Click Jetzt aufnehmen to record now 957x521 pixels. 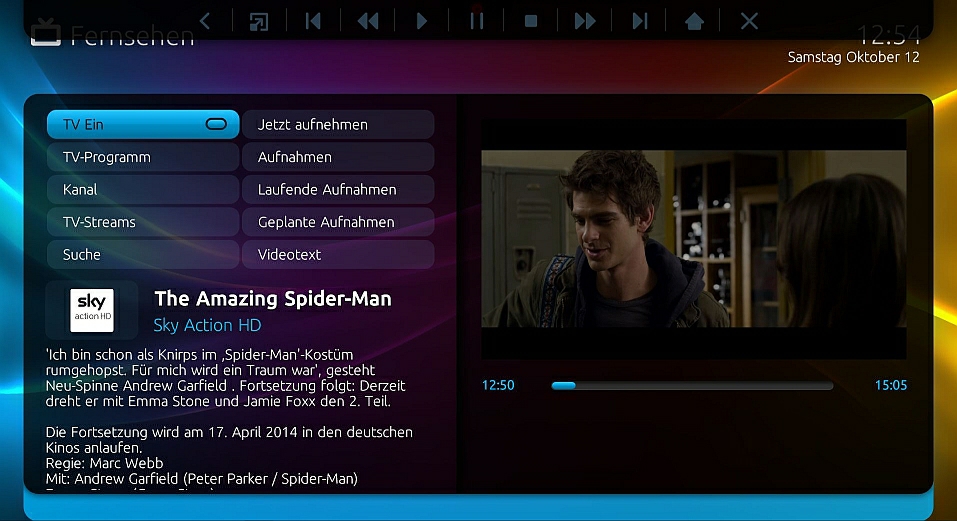click(x=338, y=125)
